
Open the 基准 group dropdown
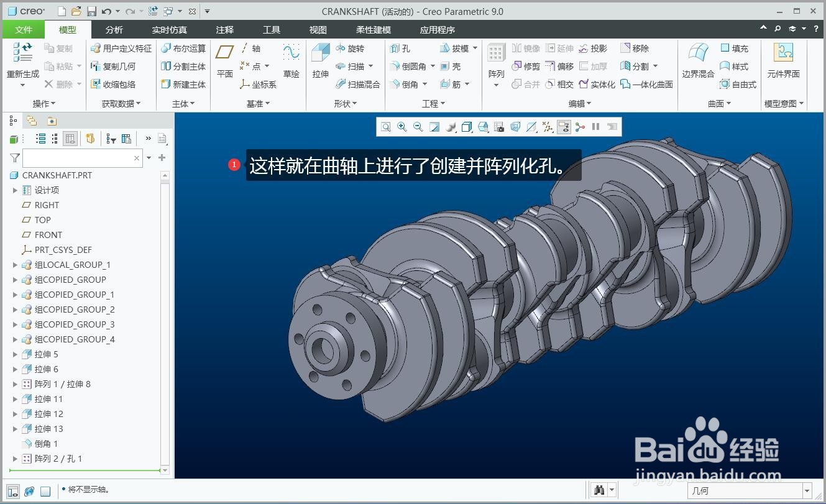[x=258, y=104]
